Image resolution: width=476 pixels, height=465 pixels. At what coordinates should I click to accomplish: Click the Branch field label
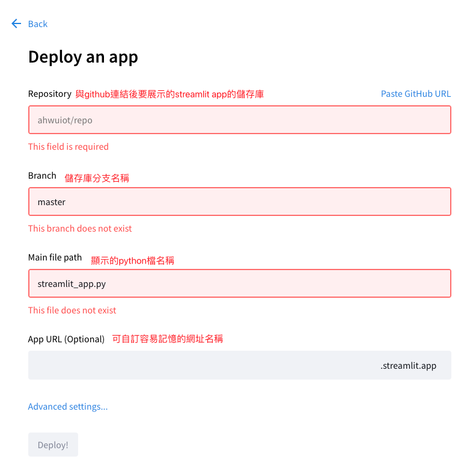42,176
